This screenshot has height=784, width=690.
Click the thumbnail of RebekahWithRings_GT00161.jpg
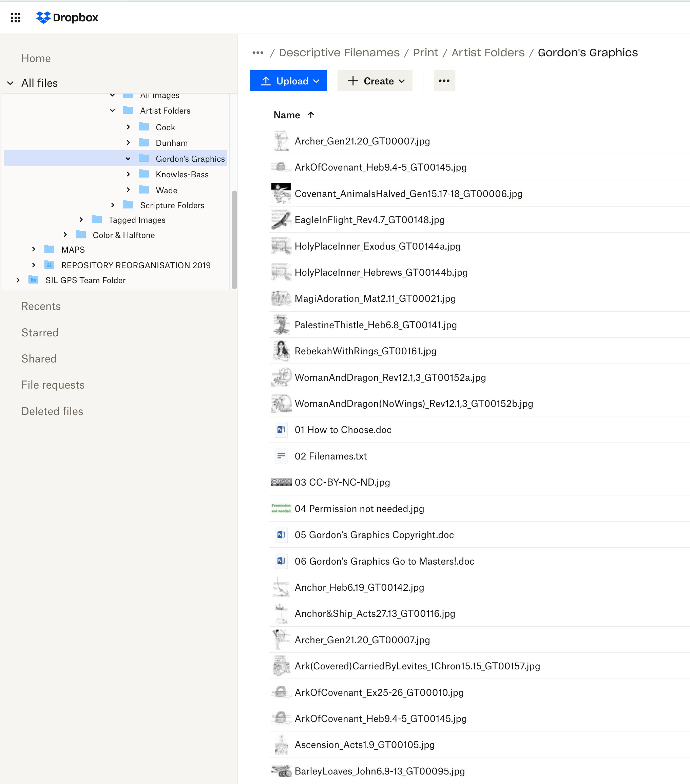click(281, 351)
